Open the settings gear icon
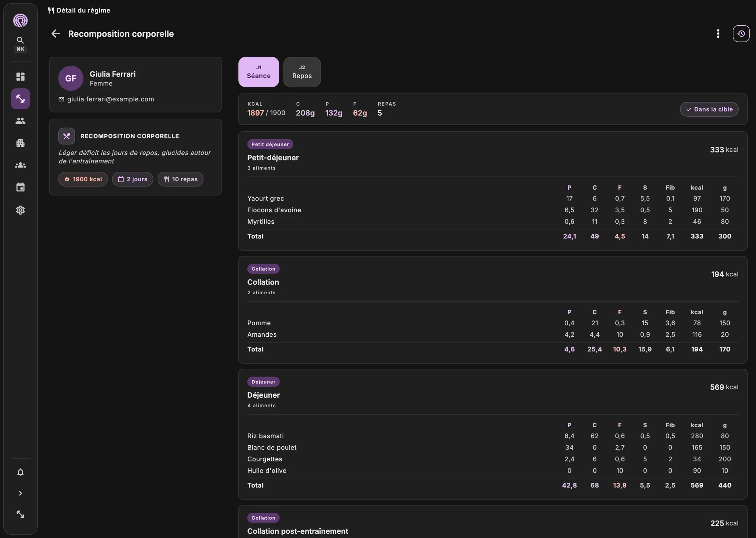 20,210
